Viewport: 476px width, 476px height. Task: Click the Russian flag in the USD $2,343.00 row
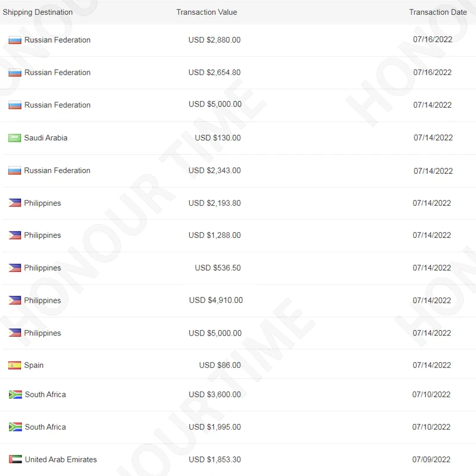click(x=15, y=171)
